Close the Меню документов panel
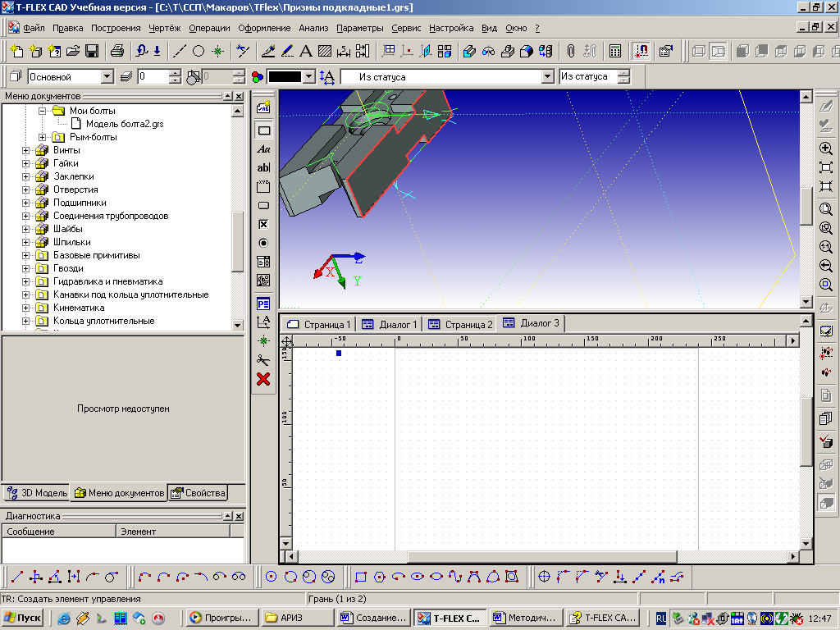Viewport: 840px width, 630px height. point(239,96)
